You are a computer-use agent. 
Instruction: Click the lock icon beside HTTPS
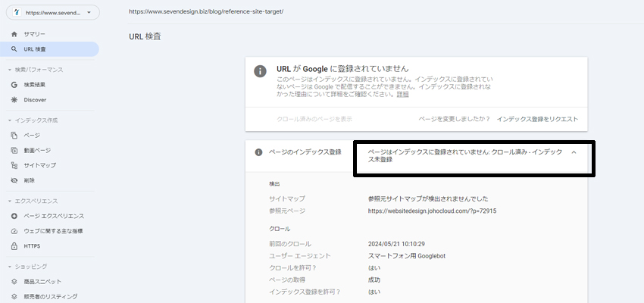click(14, 246)
